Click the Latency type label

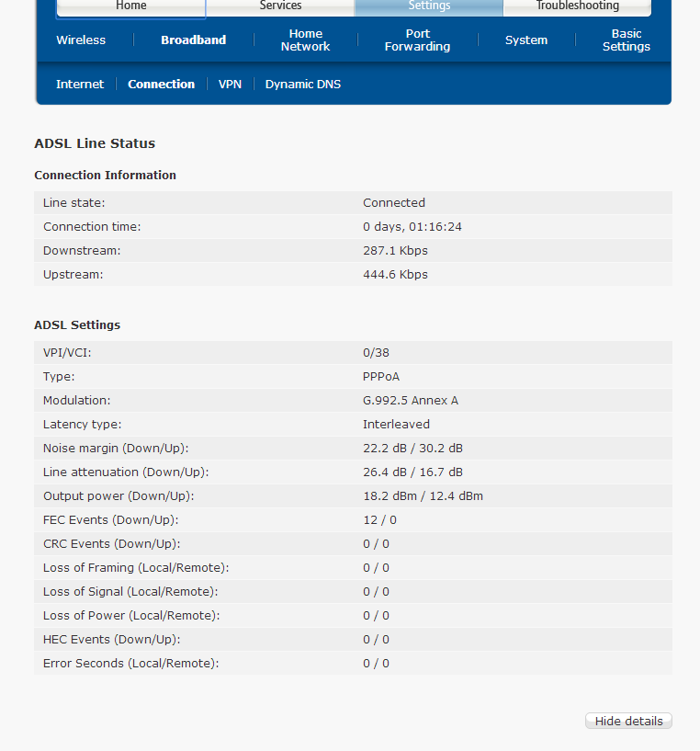pos(83,425)
